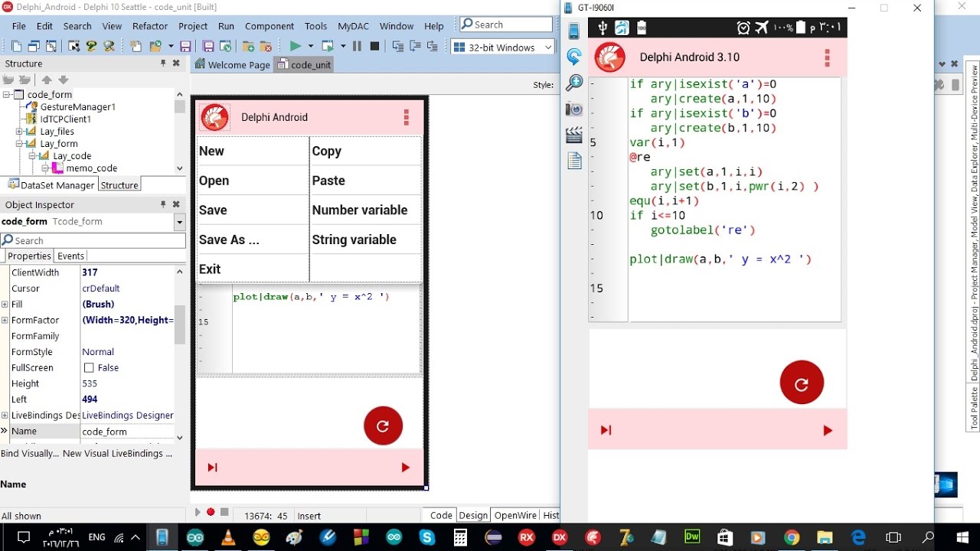Click New Visual LiveBindings link
980x551 pixels.
tap(117, 453)
